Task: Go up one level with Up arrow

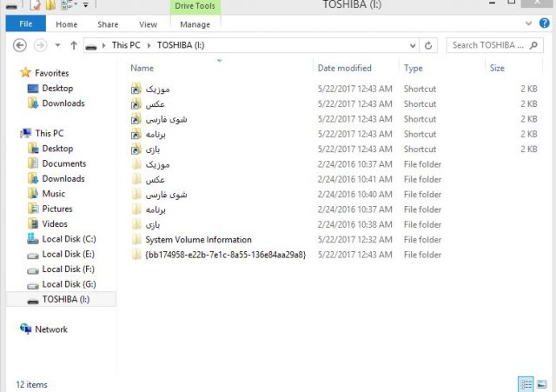Action: click(x=73, y=45)
